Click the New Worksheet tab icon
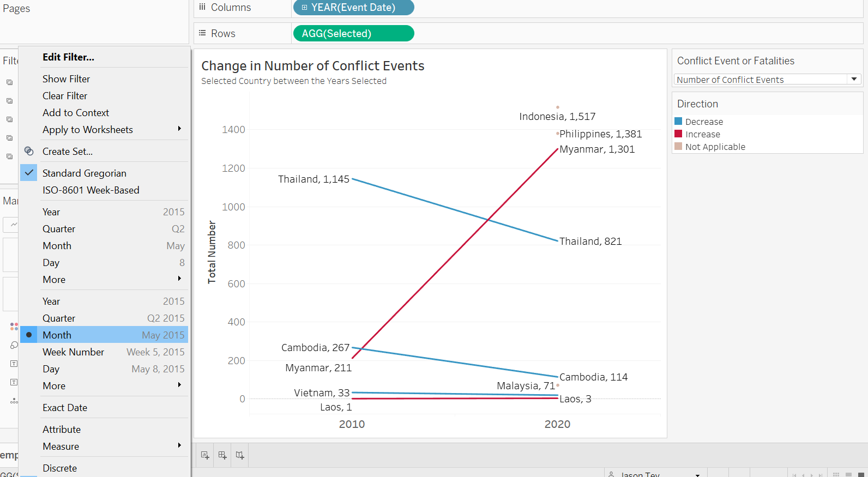Image resolution: width=868 pixels, height=477 pixels. pos(205,455)
